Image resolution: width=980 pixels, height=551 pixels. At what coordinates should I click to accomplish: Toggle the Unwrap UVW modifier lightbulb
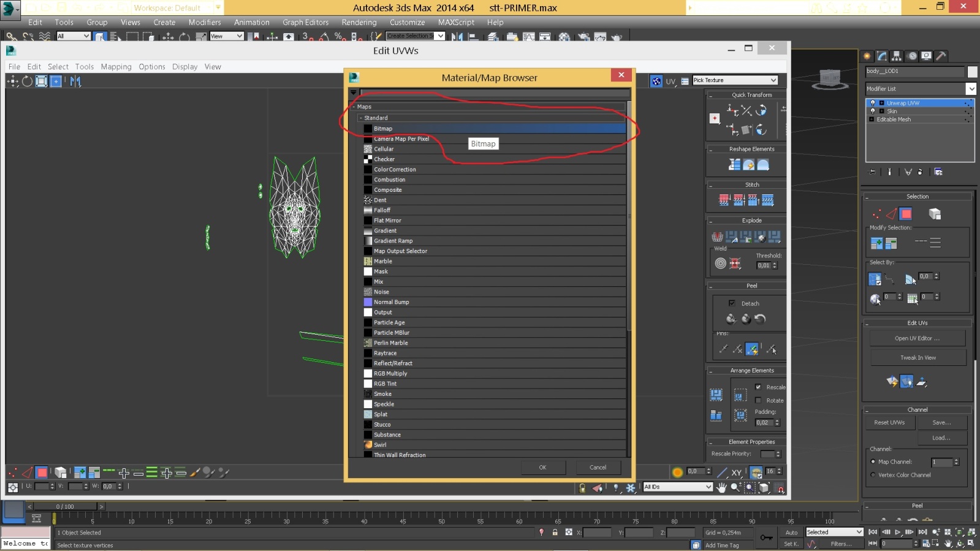tap(873, 103)
